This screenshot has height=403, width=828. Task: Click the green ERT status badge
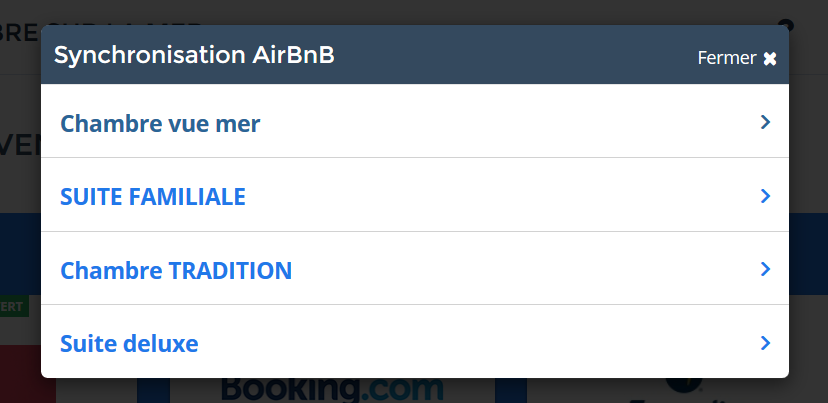14,307
